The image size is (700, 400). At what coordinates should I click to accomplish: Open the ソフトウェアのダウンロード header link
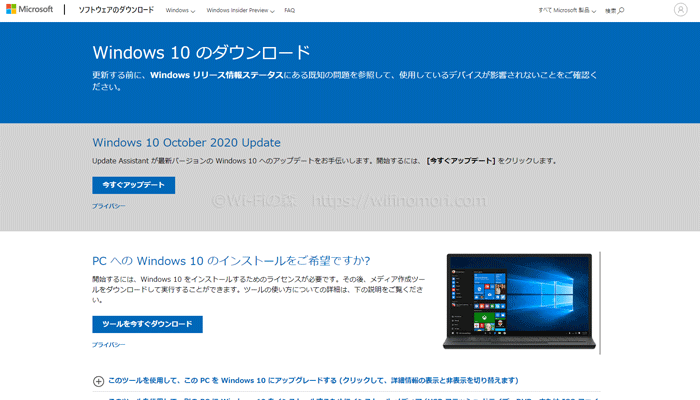tap(116, 10)
